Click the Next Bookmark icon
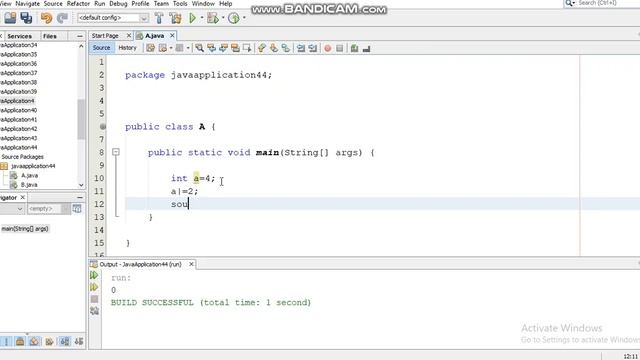This screenshot has width=640, height=360. [273, 48]
